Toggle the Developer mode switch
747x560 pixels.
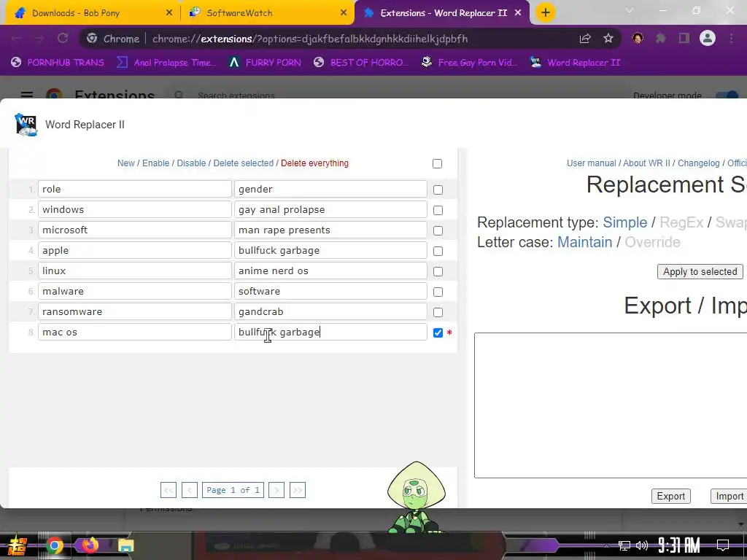(x=727, y=96)
